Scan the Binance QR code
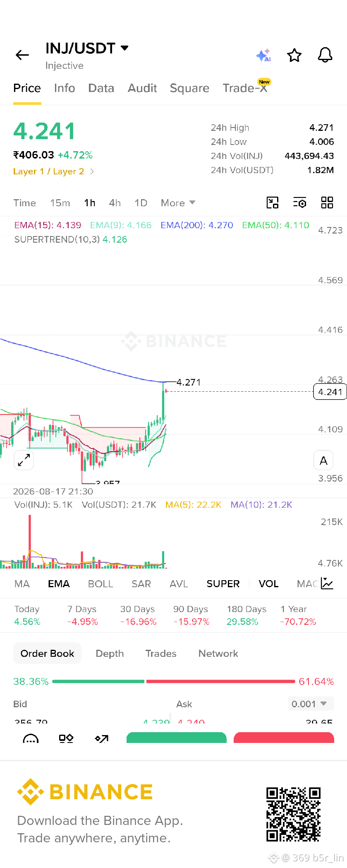347x868 pixels. click(293, 814)
